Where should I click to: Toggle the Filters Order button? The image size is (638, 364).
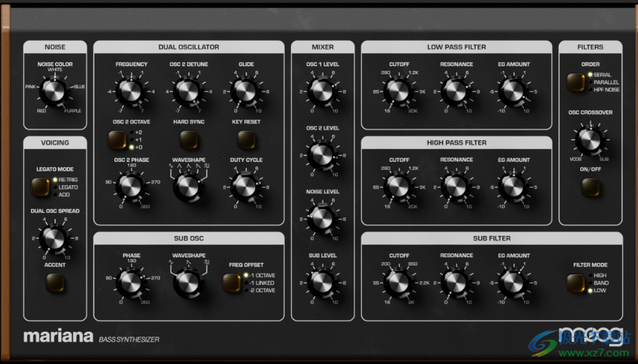click(x=575, y=82)
